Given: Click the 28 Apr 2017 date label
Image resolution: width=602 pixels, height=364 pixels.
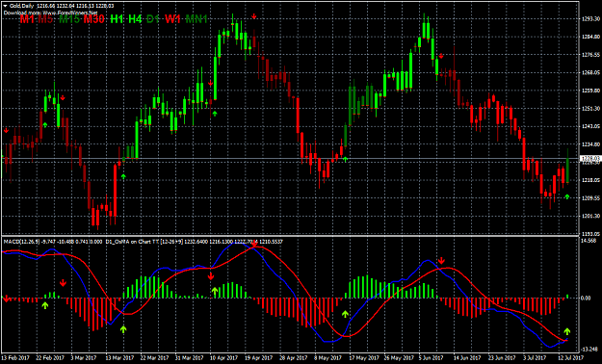Looking at the screenshot, I should point(294,357).
